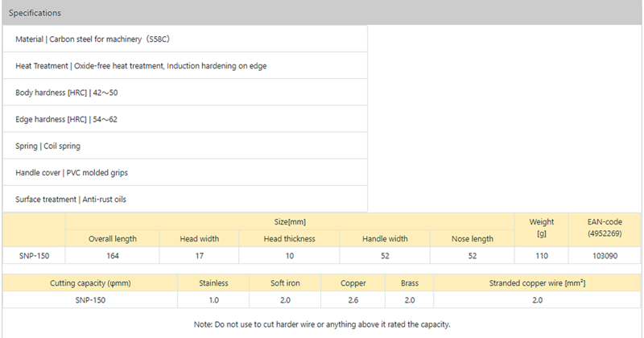The image size is (644, 338).
Task: Select the Cutting capacity header cell
Action: point(89,282)
